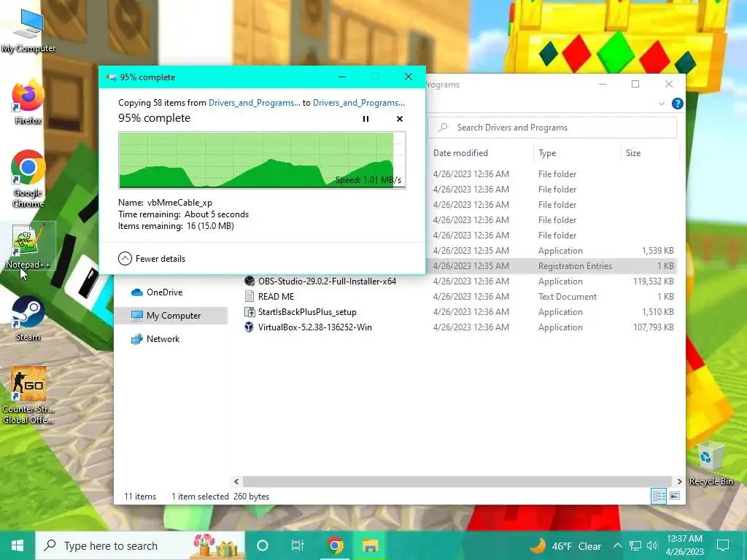The height and width of the screenshot is (560, 747).
Task: Open Task View on the taskbar
Action: click(298, 545)
